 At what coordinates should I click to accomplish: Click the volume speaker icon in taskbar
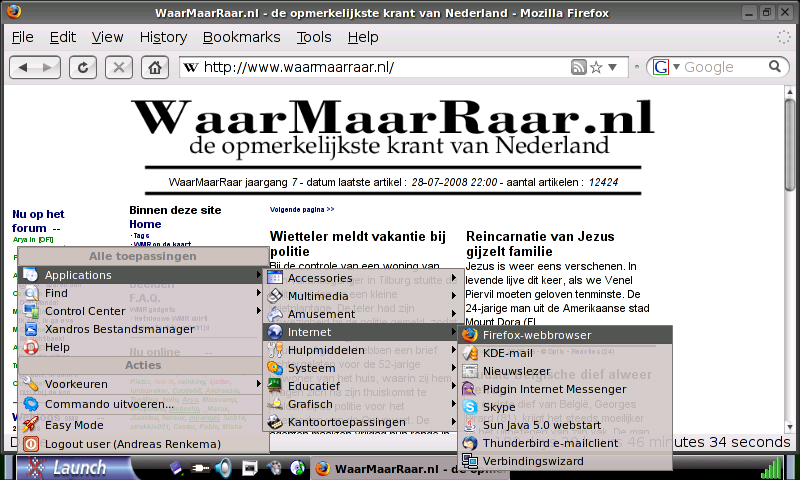pos(223,467)
